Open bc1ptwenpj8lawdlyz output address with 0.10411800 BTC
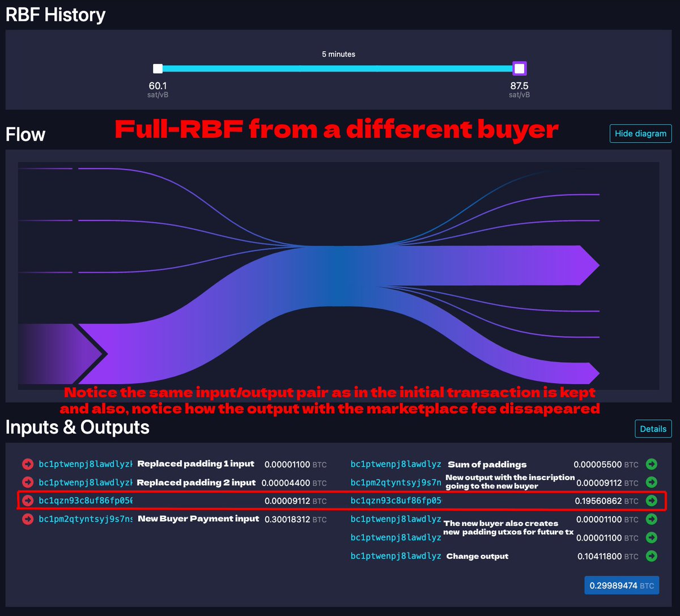Viewport: 680px width, 616px height. point(396,556)
